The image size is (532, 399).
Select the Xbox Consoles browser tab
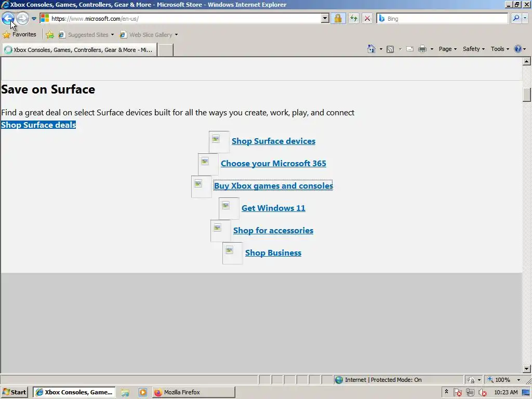tap(79, 50)
